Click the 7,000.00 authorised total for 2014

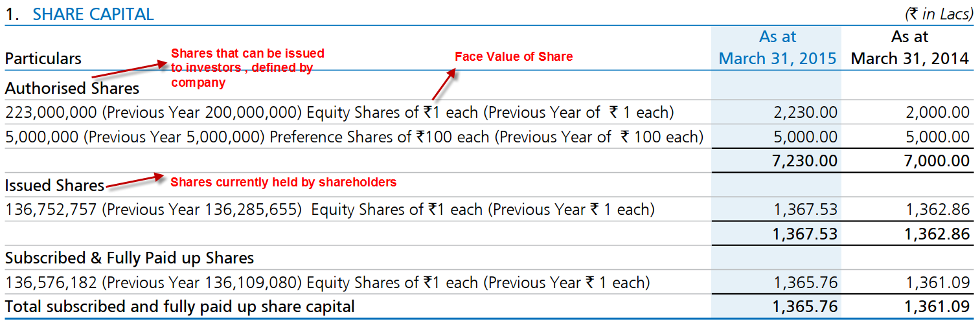[x=937, y=161]
